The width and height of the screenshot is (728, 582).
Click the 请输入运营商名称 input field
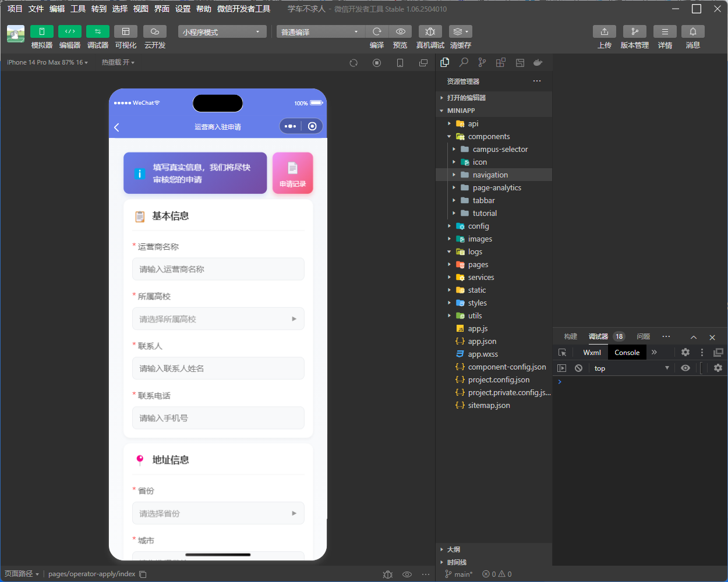(x=218, y=269)
